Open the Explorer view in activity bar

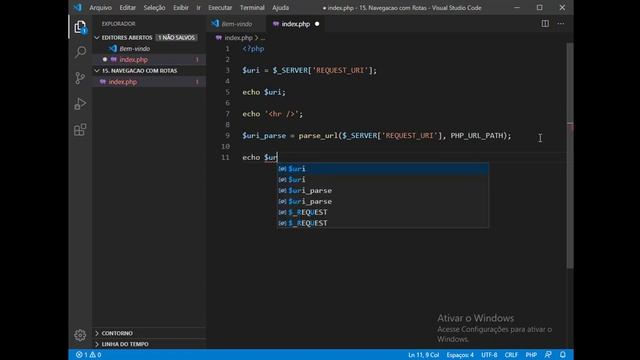80,27
